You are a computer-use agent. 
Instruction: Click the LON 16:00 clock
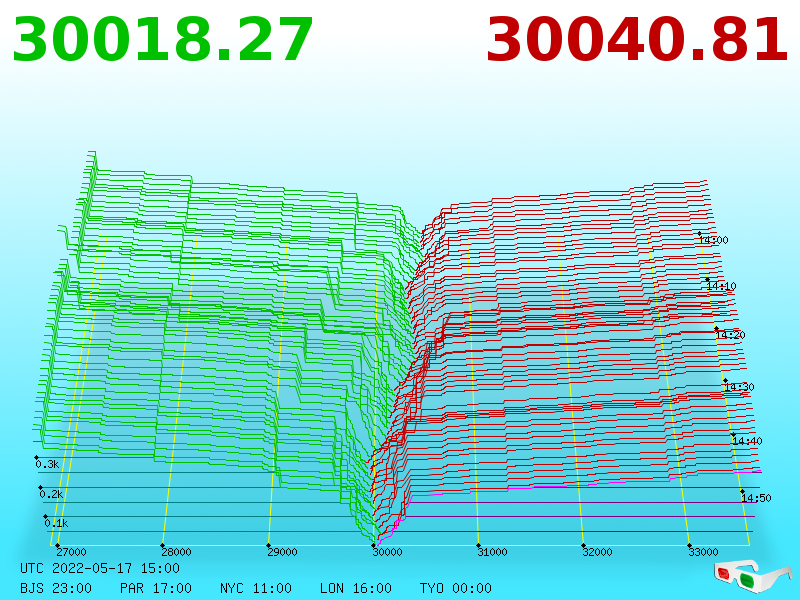[x=356, y=588]
